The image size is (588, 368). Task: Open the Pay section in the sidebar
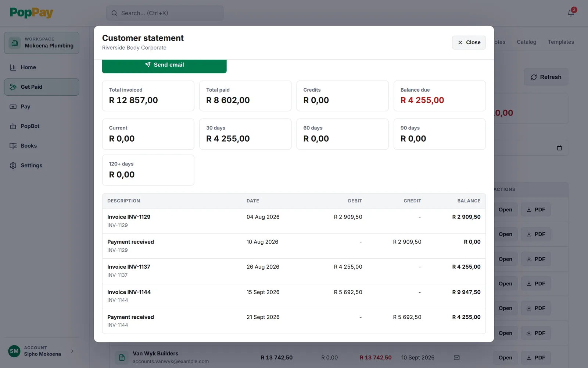(x=42, y=107)
